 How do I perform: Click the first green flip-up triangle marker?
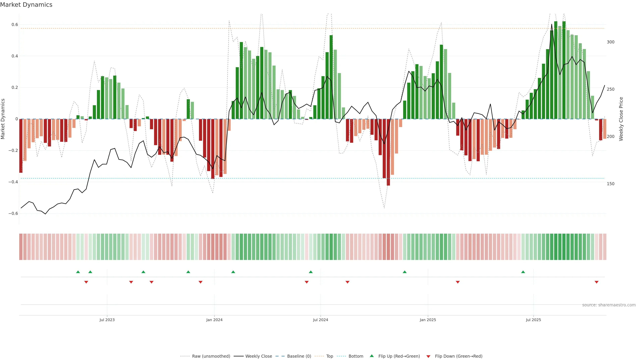coord(78,272)
